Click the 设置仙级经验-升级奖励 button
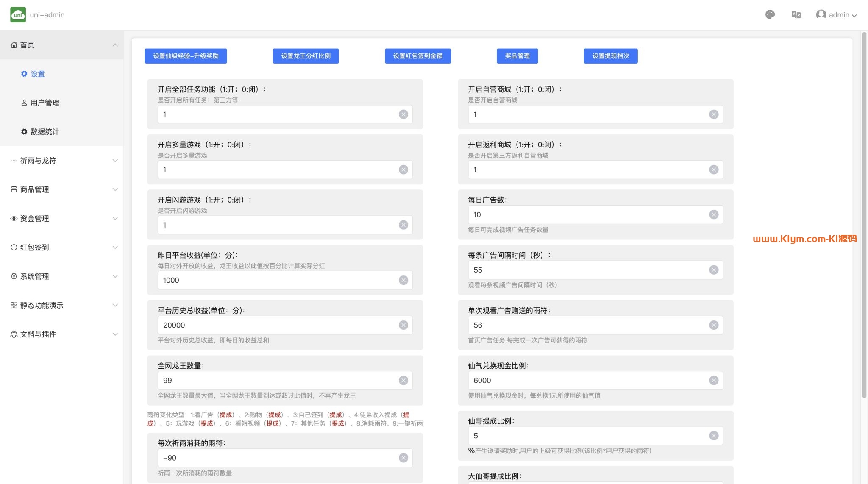 tap(186, 56)
